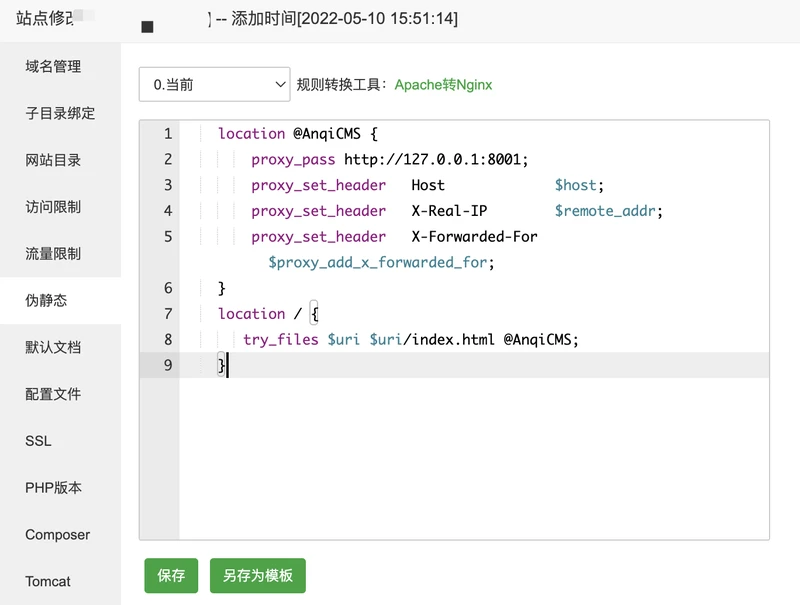
Task: Click the green 保存 button
Action: tap(171, 576)
